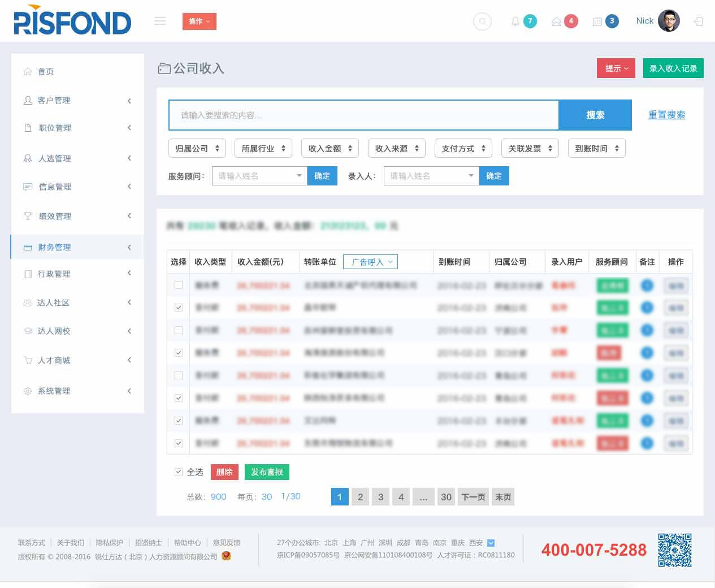The width and height of the screenshot is (715, 588).
Task: Open the mail inbox icon with badge 4
Action: (x=557, y=21)
